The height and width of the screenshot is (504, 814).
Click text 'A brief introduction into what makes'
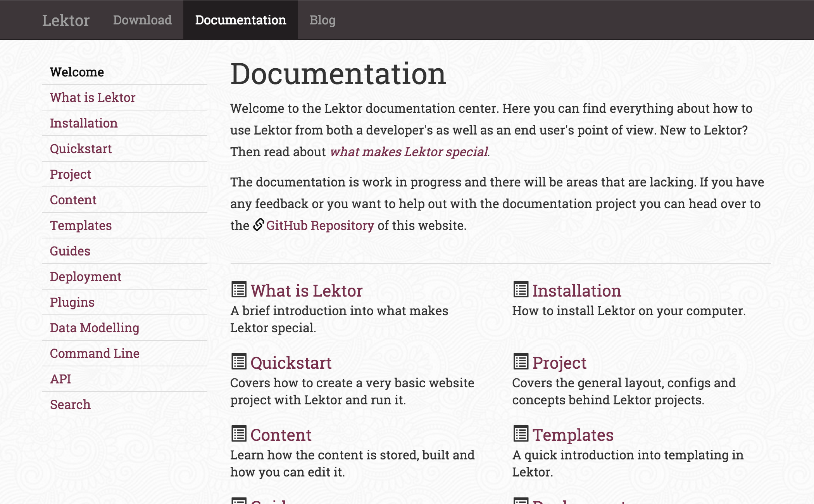tap(339, 311)
